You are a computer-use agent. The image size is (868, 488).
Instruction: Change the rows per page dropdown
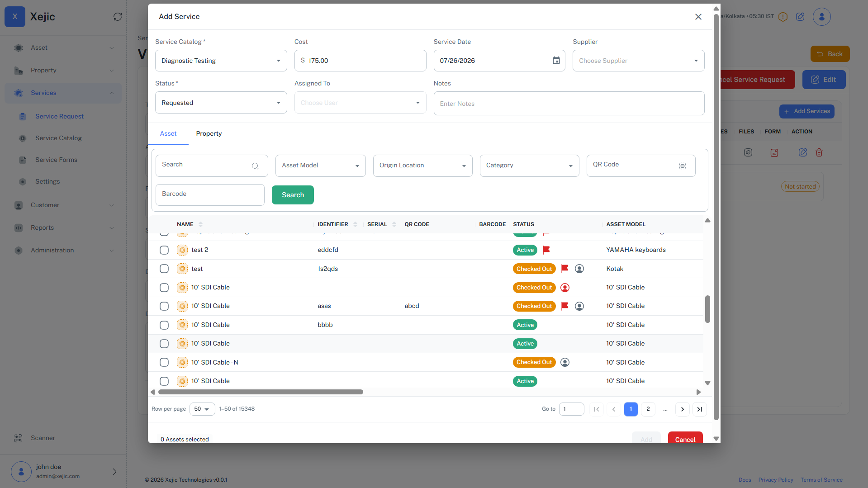202,409
